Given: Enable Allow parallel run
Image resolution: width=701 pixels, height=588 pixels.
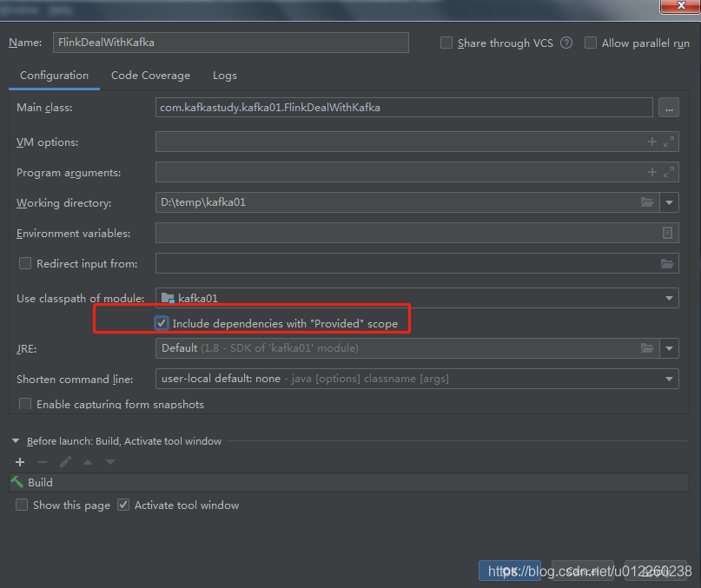Looking at the screenshot, I should 590,43.
